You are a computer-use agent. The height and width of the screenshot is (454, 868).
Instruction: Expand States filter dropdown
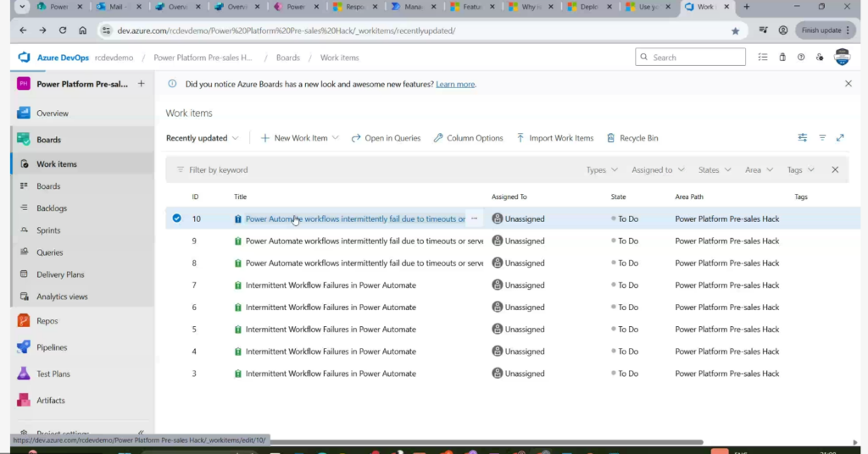click(x=714, y=169)
